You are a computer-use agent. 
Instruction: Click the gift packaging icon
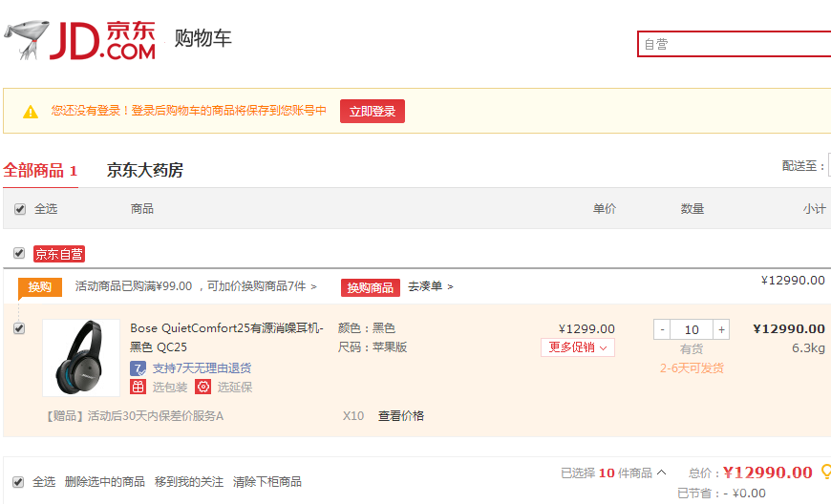(x=138, y=387)
